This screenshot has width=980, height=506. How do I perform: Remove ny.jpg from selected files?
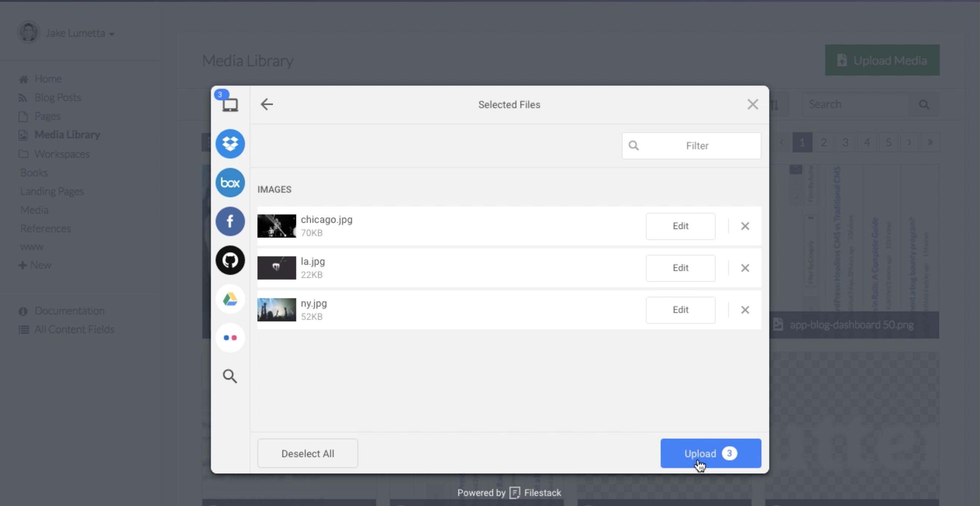click(x=745, y=310)
